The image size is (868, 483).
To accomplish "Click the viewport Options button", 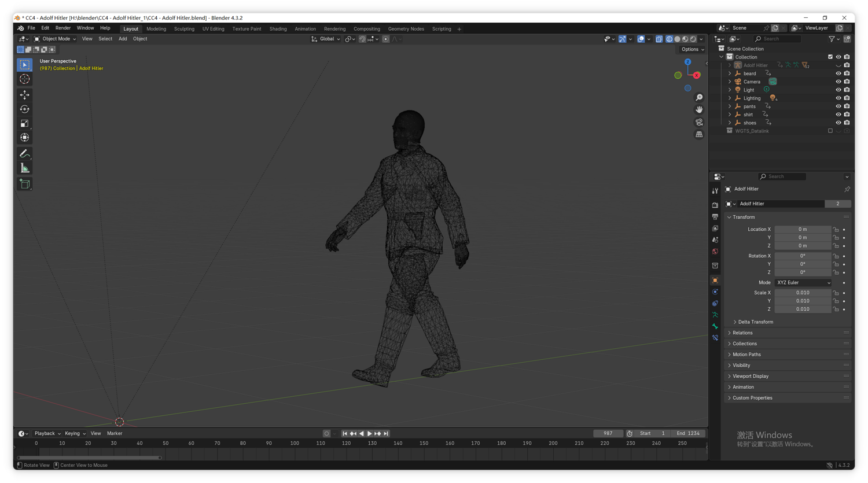I will (692, 49).
